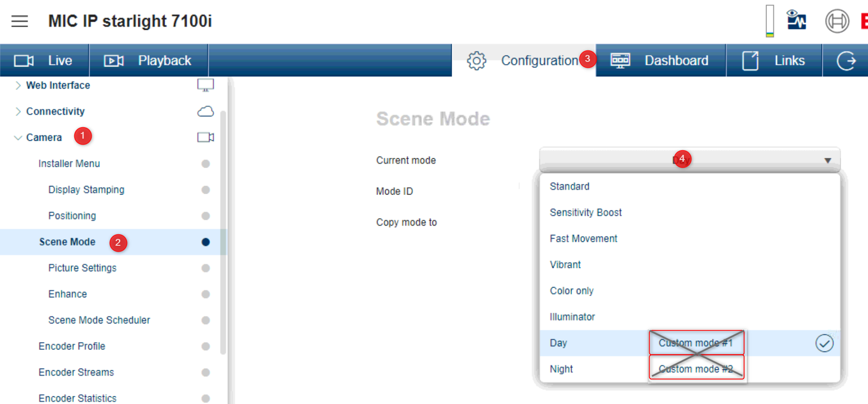Click the dot next to Scene Mode Scheduler
The width and height of the screenshot is (868, 404).
click(206, 320)
